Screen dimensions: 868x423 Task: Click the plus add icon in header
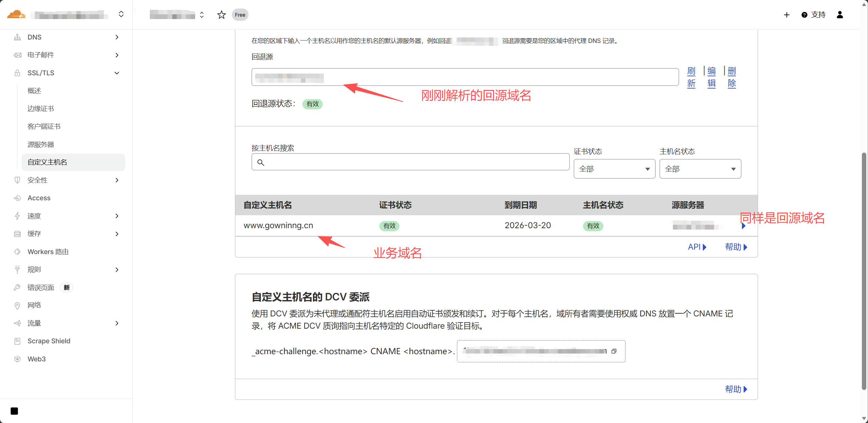tap(787, 15)
